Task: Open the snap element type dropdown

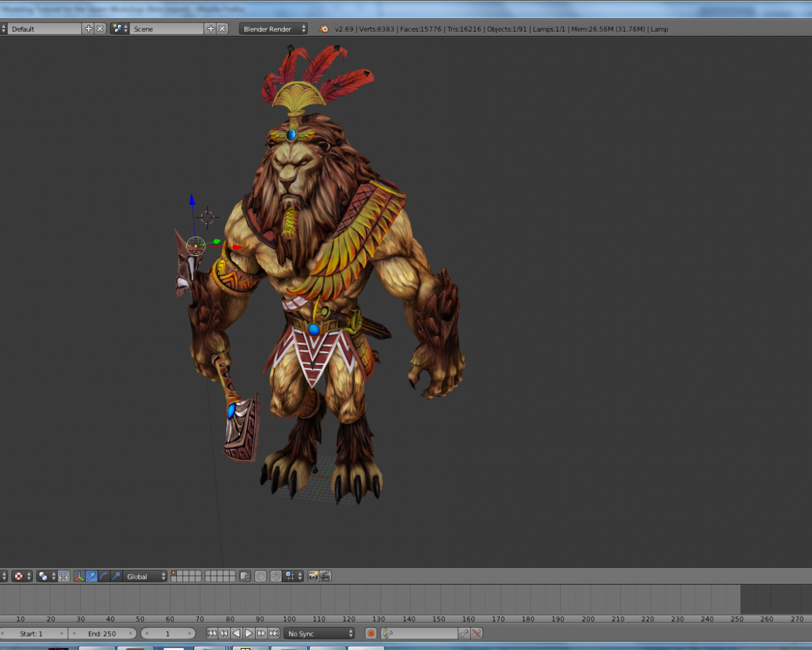Action: [x=294, y=576]
